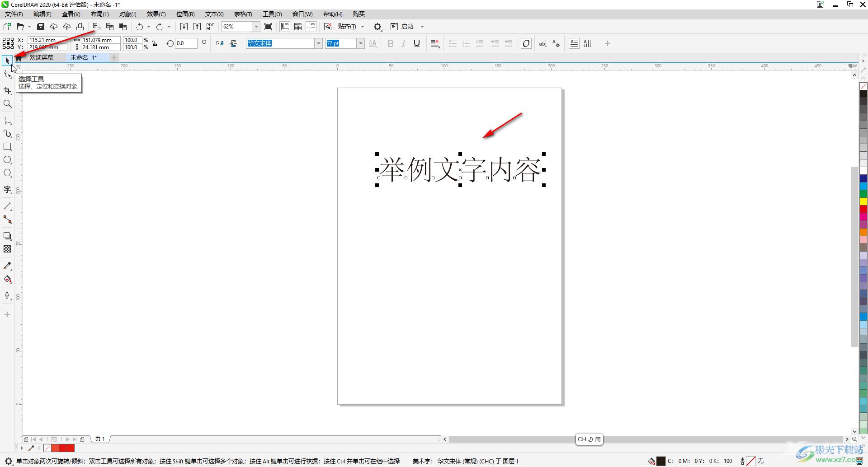The width and height of the screenshot is (868, 467).
Task: Select the Parallel Dimension tool
Action: pos(7,206)
